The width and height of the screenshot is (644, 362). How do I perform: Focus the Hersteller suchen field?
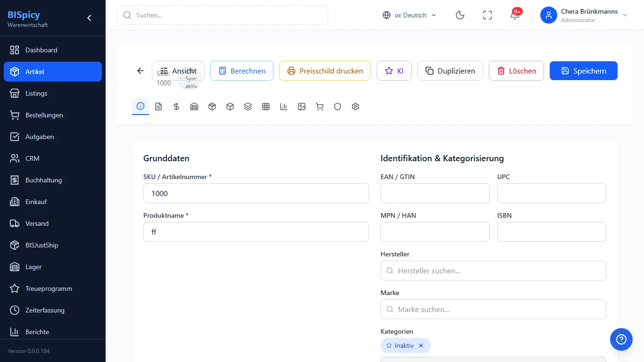493,271
